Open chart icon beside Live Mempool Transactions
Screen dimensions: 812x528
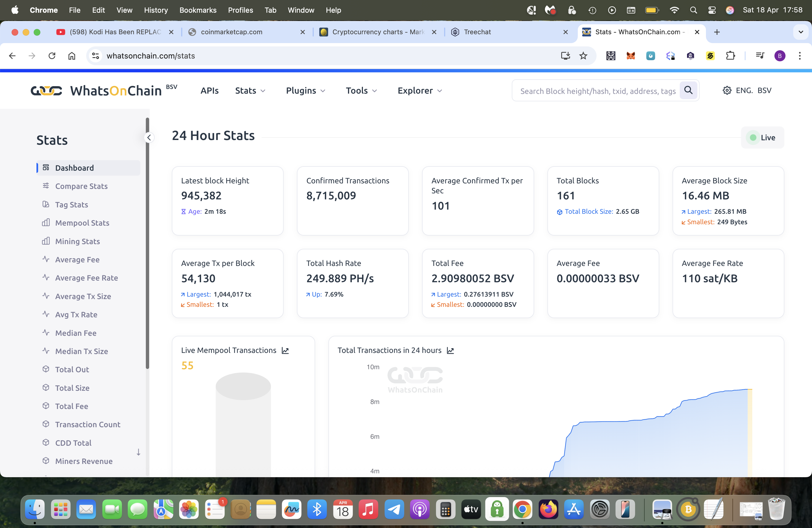coord(285,350)
